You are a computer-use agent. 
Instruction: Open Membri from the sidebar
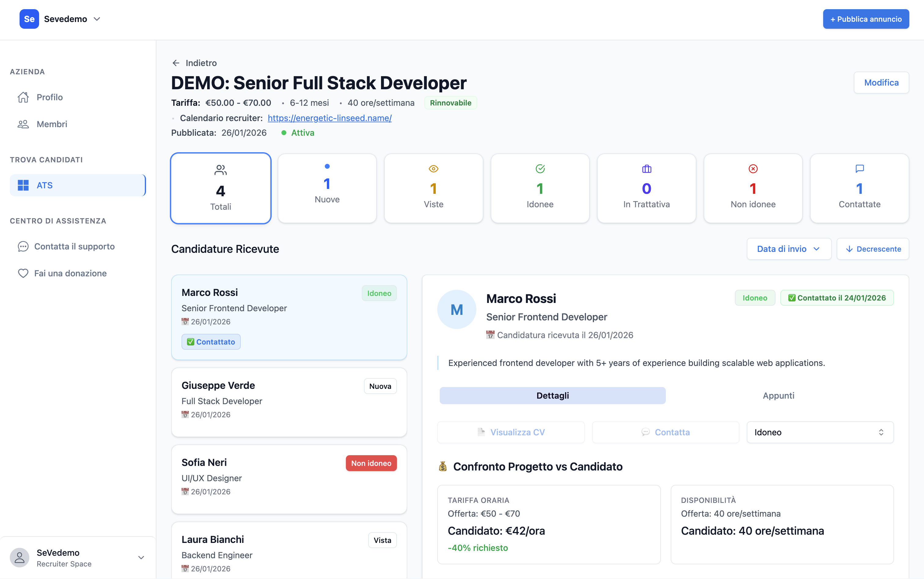tap(52, 124)
